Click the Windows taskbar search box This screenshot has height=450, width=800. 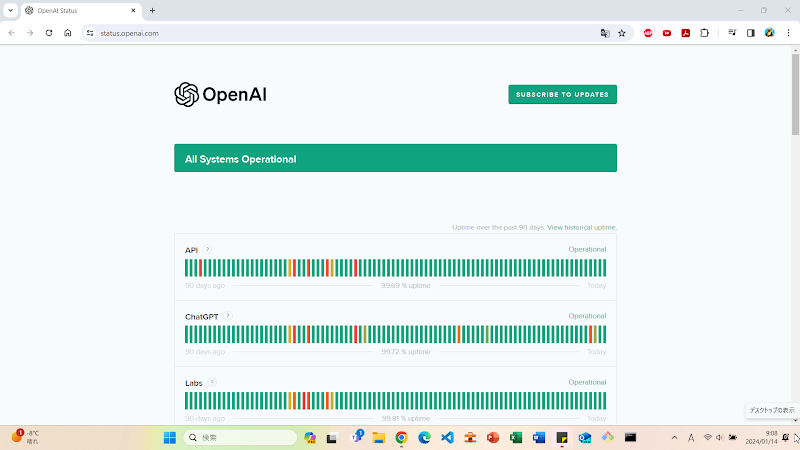click(x=240, y=438)
